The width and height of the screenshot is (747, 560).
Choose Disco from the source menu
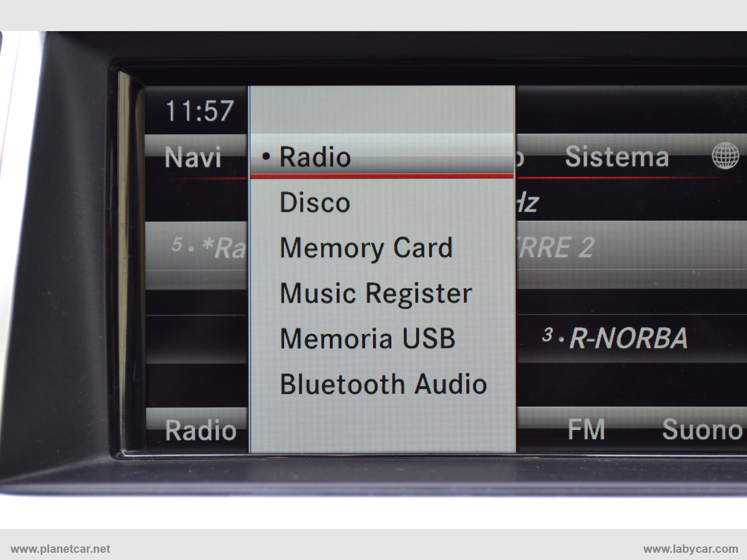tap(315, 202)
